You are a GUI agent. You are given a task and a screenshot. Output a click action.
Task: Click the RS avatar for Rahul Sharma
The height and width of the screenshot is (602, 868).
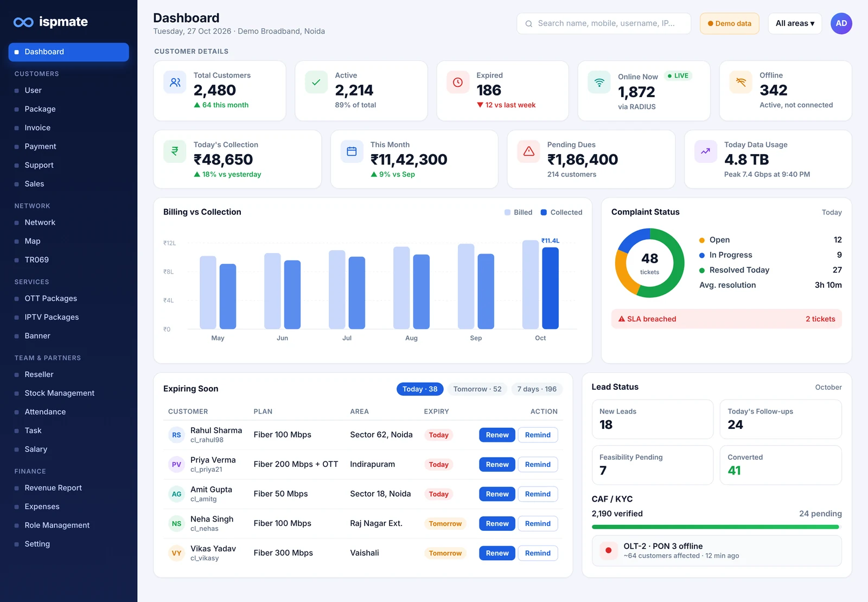tap(177, 435)
